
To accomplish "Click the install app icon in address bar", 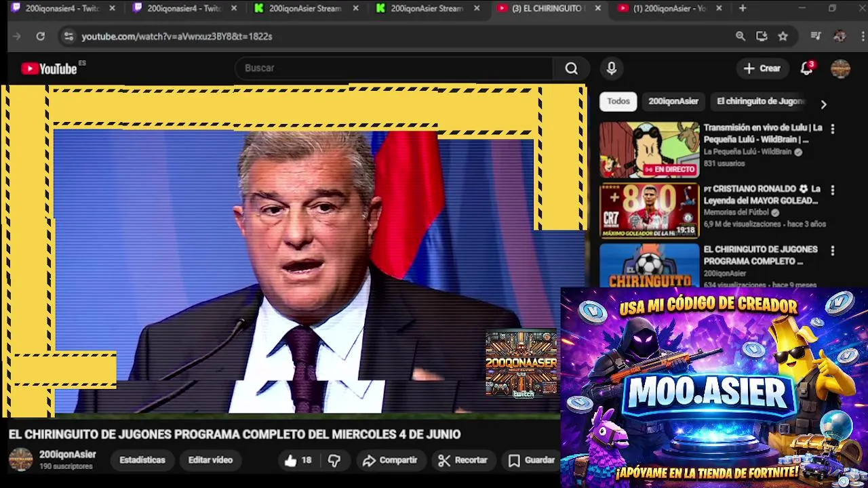I will pyautogui.click(x=762, y=37).
